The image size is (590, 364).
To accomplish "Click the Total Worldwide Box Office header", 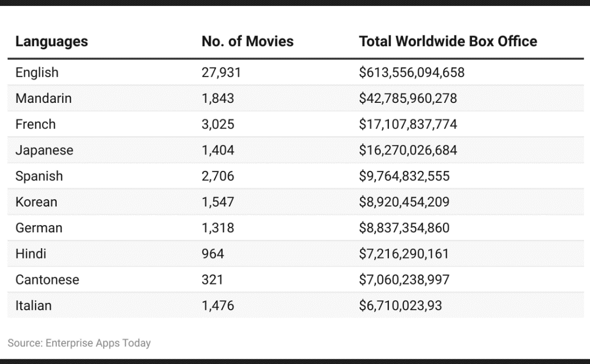I will 448,42.
